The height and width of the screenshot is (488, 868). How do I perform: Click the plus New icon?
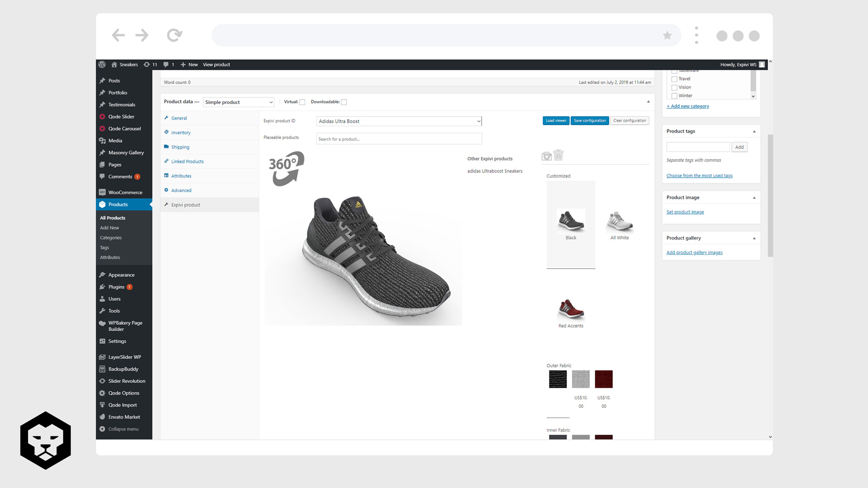(183, 65)
